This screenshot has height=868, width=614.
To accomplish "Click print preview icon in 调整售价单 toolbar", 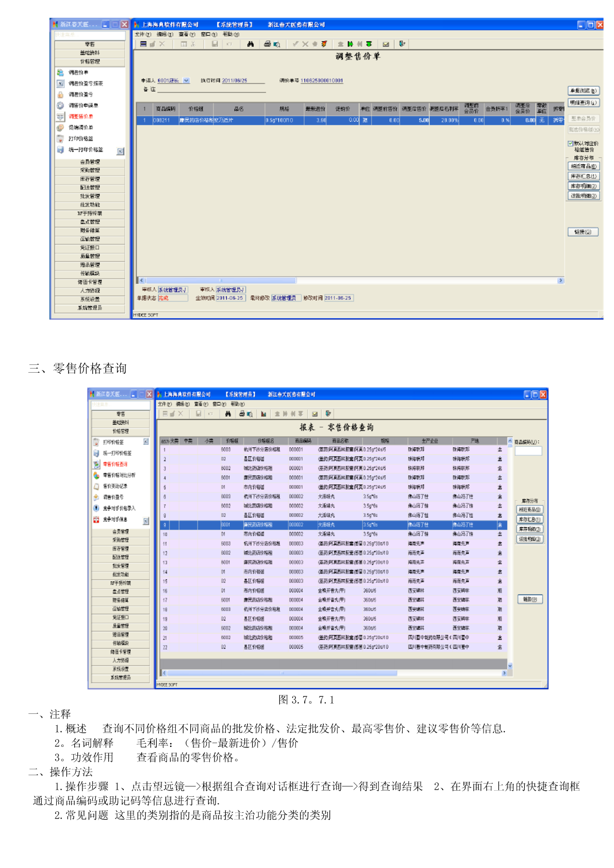I will click(x=276, y=44).
